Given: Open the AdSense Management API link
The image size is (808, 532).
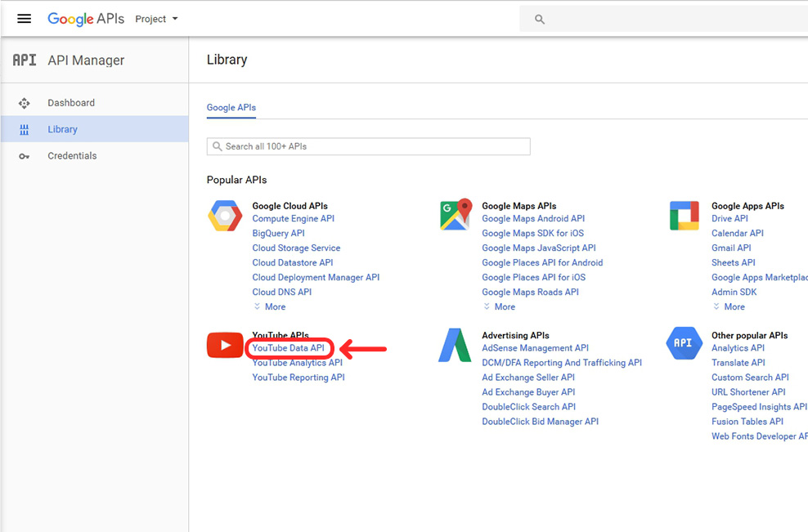Looking at the screenshot, I should (x=536, y=348).
